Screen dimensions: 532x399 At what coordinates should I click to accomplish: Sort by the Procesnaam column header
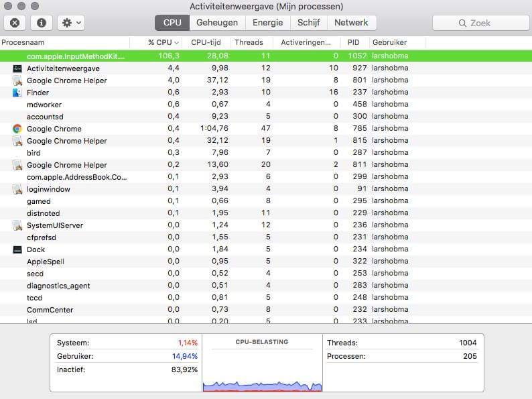[x=64, y=42]
